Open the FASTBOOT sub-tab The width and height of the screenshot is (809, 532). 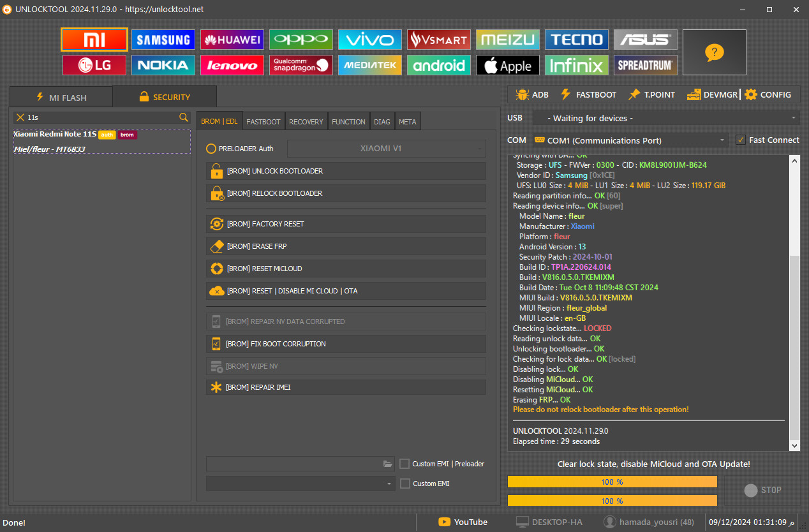263,121
